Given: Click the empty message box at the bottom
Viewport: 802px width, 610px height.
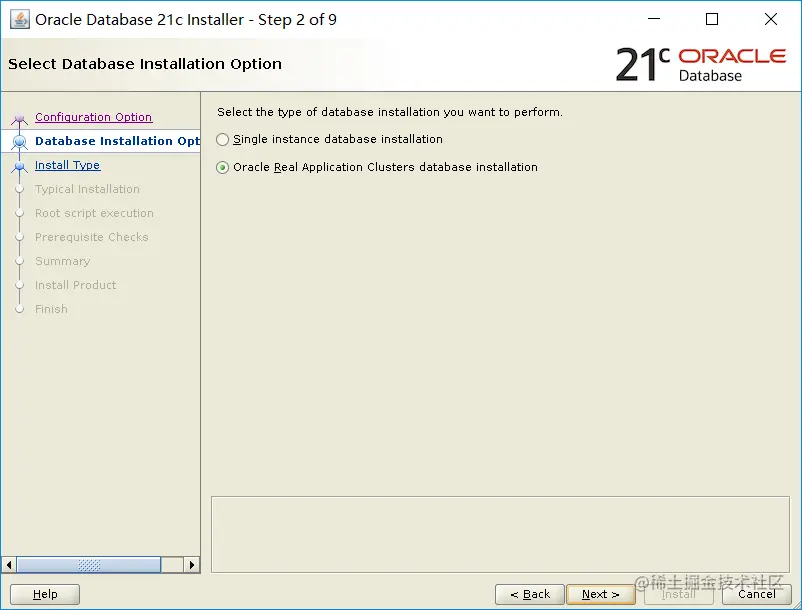Looking at the screenshot, I should (500, 534).
